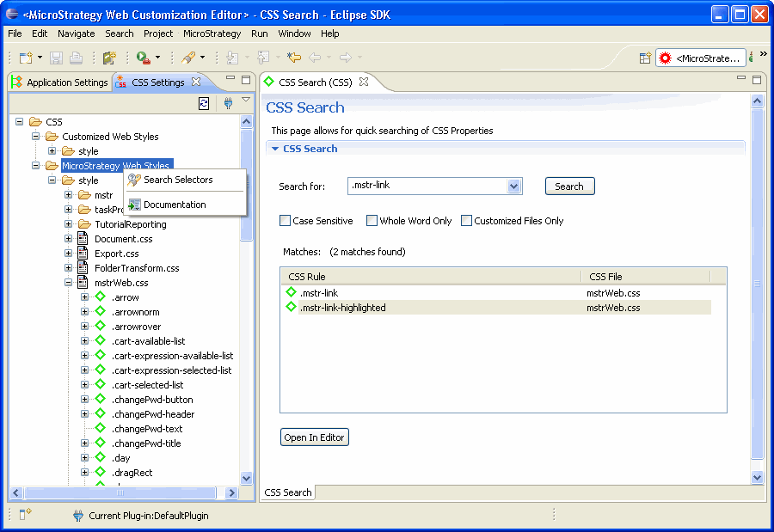Select the .changePwd-button tree item

pyautogui.click(x=152, y=400)
